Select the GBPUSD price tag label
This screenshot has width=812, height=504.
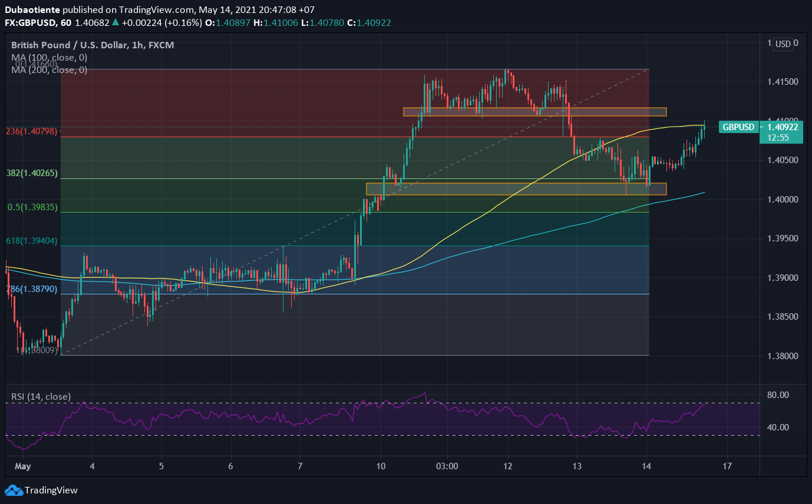click(738, 127)
